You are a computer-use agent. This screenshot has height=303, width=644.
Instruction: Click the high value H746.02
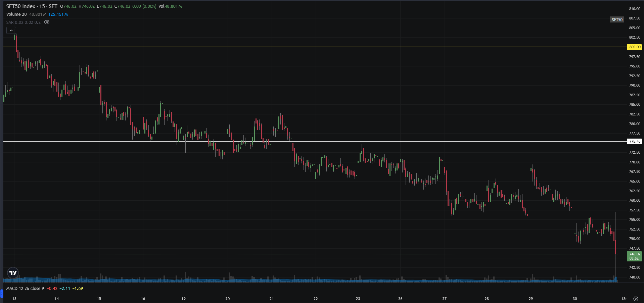coord(87,6)
